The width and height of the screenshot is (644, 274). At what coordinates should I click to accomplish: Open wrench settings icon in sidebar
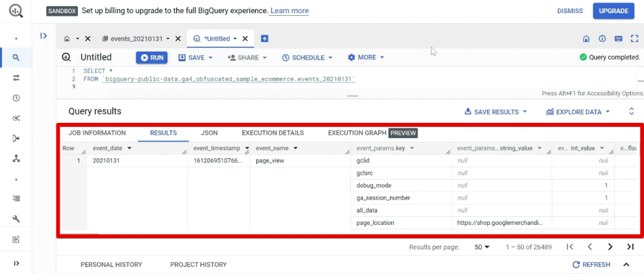point(16,219)
